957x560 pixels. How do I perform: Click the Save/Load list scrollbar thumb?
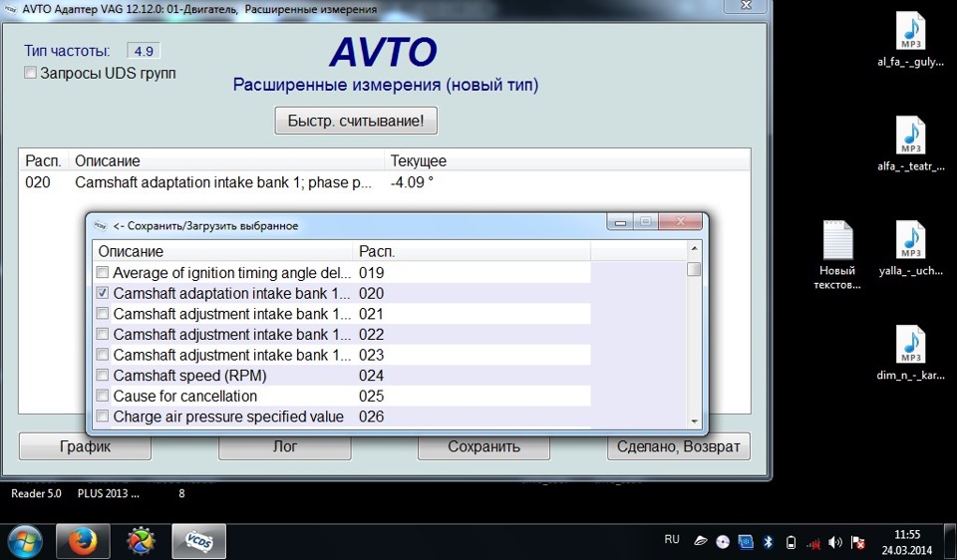coord(694,269)
